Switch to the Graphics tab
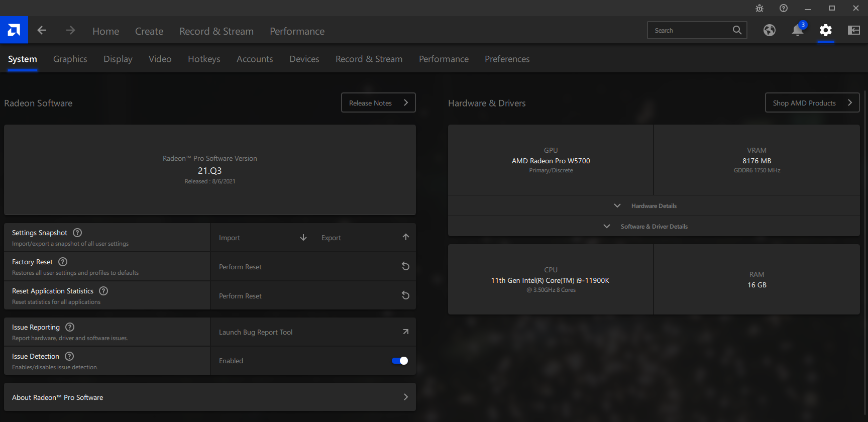Viewport: 868px width, 422px height. pos(70,59)
